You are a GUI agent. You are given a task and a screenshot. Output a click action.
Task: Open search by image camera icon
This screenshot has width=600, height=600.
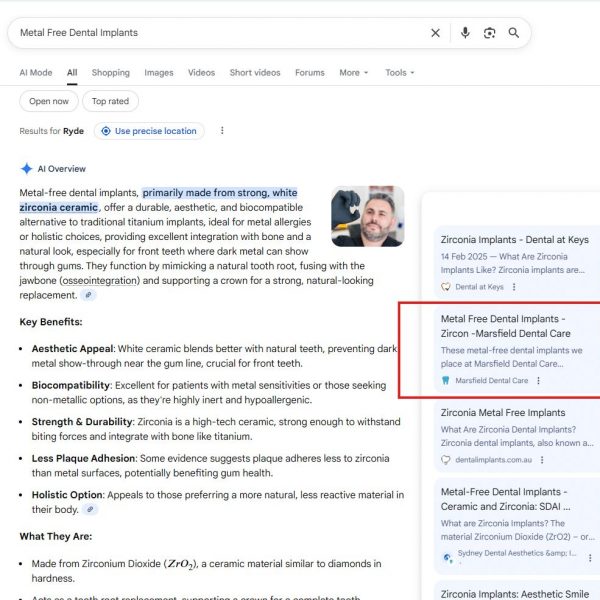[x=489, y=33]
